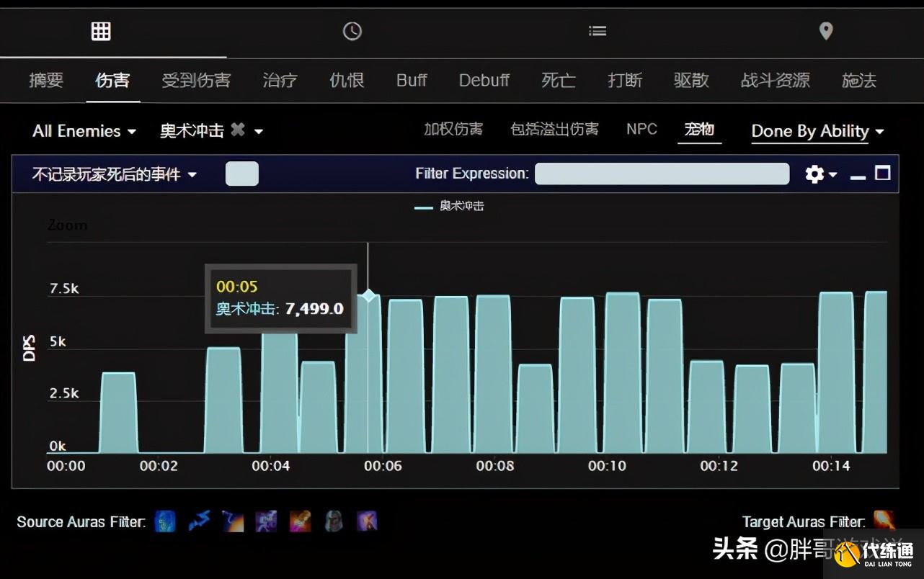
Task: Click the blue lightning aura icon in Source Auras Filter
Action: pos(199,521)
